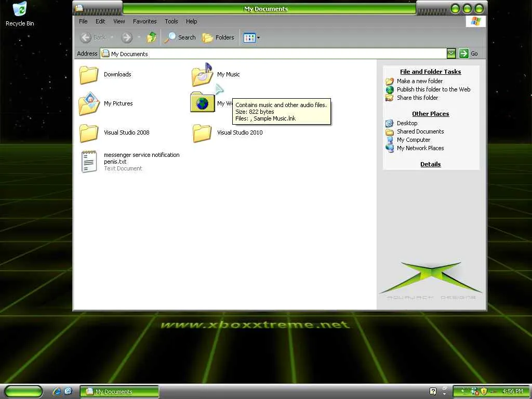Expand the Details section
The width and height of the screenshot is (532, 399).
[x=430, y=164]
